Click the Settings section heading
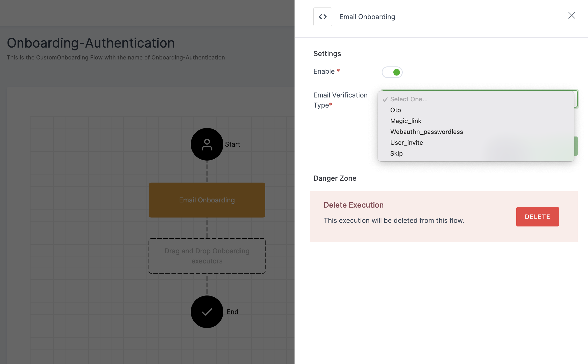Viewport: 588px width, 364px height. pyautogui.click(x=327, y=54)
